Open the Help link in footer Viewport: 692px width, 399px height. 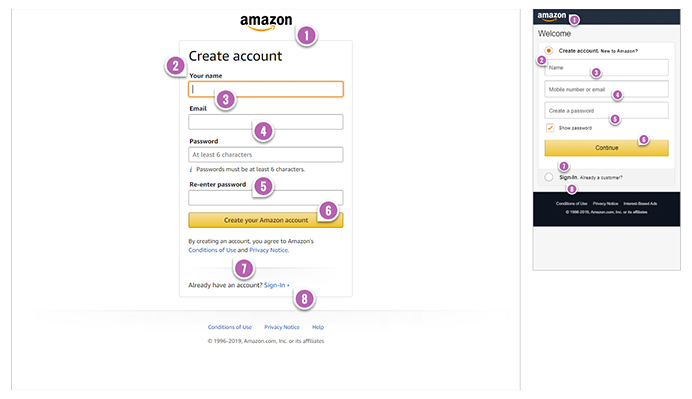tap(318, 327)
